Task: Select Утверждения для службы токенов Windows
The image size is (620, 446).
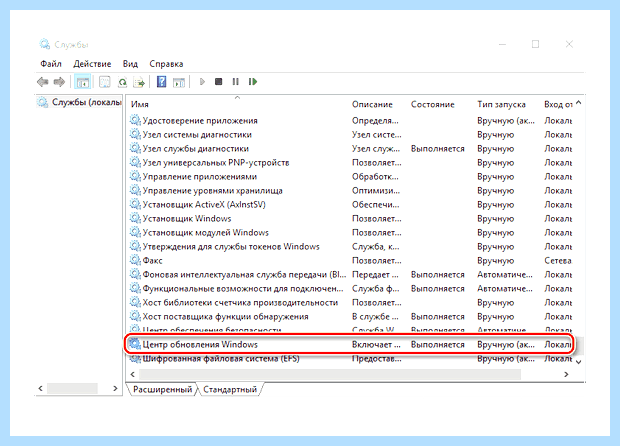Action: tap(231, 246)
